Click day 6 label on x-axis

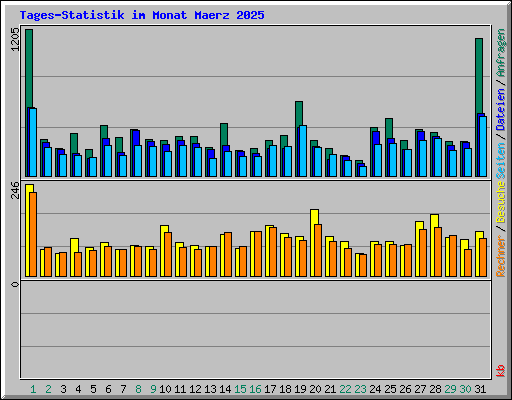tap(108, 389)
